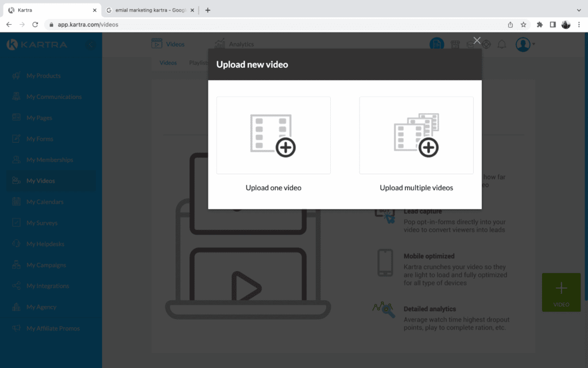Screen dimensions: 588x368
Task: Open My Affiliate Promos icon in sidebar
Action: (x=16, y=328)
